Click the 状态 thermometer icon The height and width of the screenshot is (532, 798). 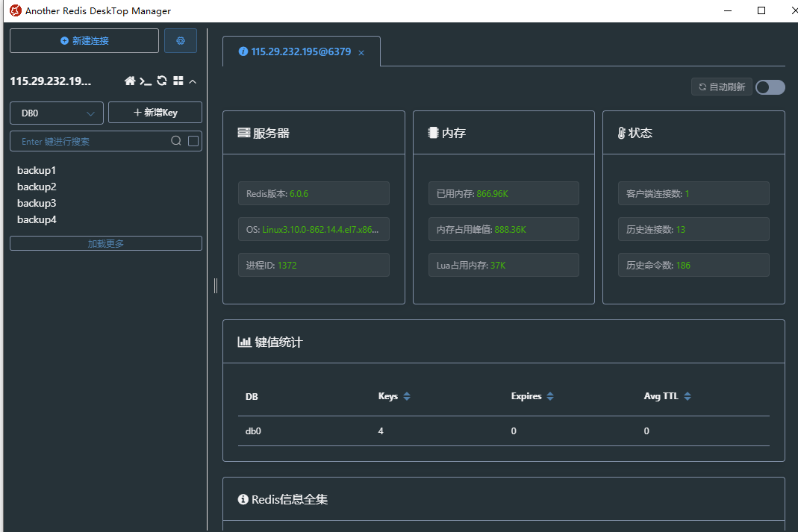(x=621, y=134)
